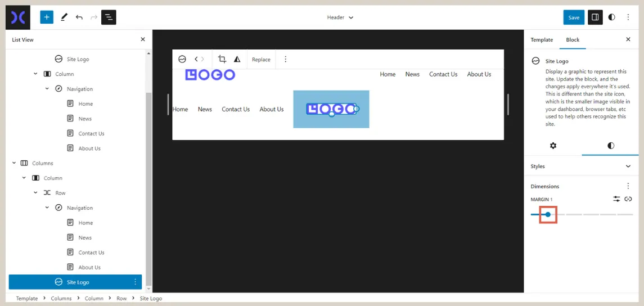Screen dimensions: 644x306
Task: Expand the Styles panel chevron
Action: [628, 166]
